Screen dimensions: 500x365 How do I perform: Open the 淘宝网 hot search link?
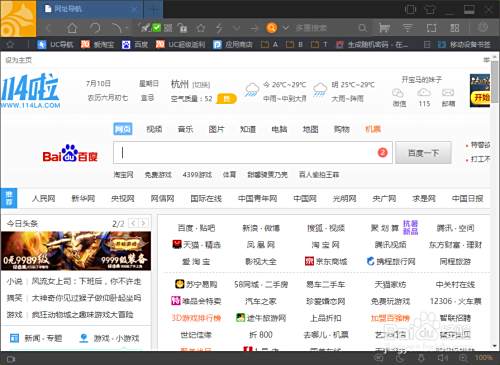(123, 174)
